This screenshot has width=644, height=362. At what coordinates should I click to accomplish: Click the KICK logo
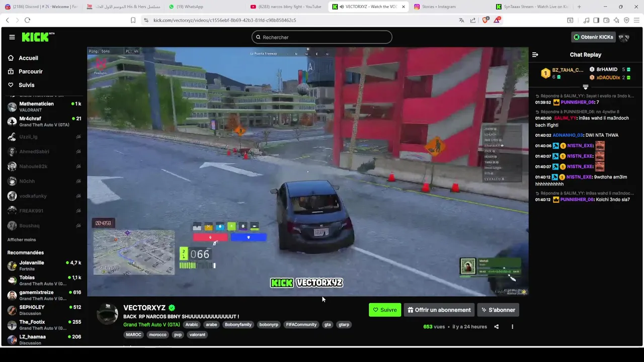(38, 37)
